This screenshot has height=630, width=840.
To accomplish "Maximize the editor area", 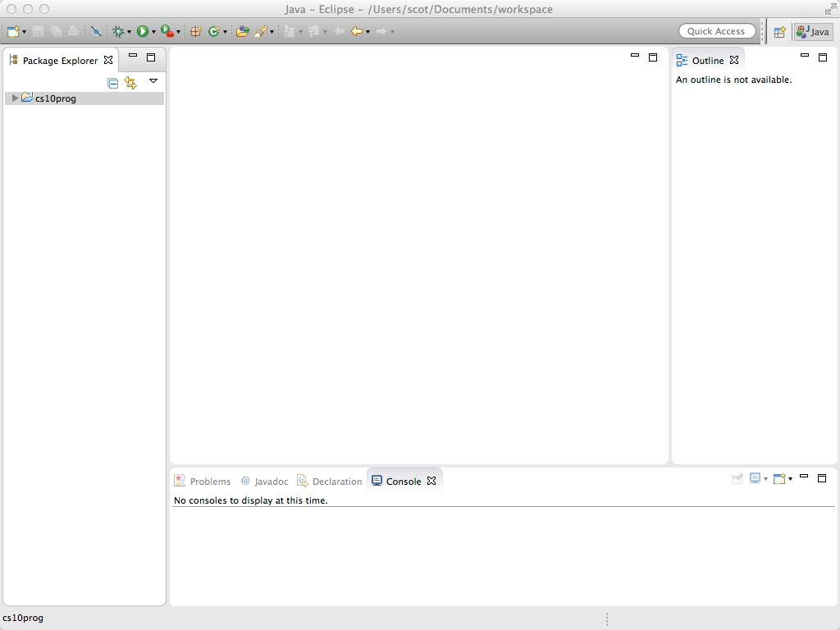I will point(653,57).
